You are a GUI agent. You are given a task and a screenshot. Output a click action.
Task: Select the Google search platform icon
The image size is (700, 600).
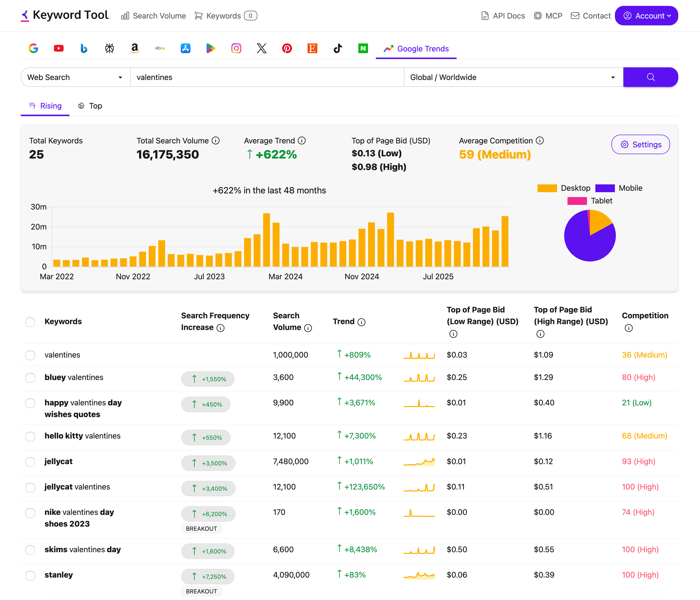tap(33, 48)
